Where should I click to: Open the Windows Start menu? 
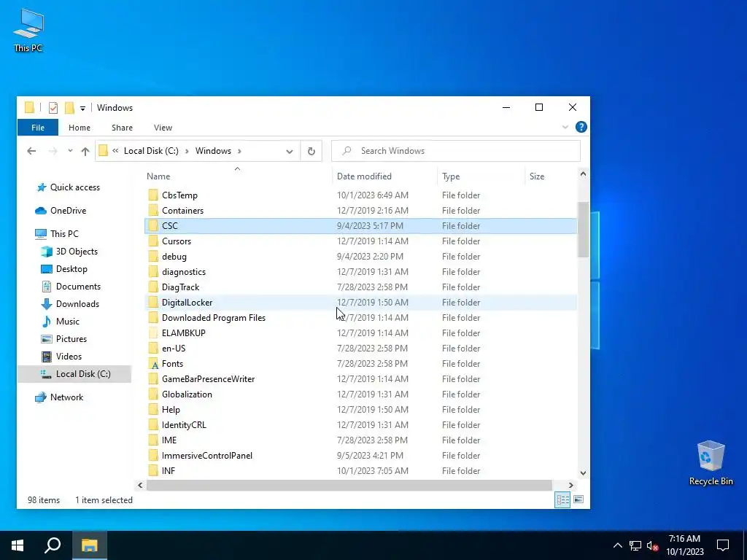tap(18, 545)
